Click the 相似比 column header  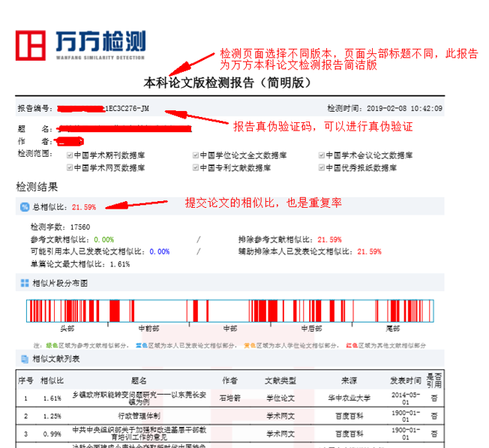point(52,380)
